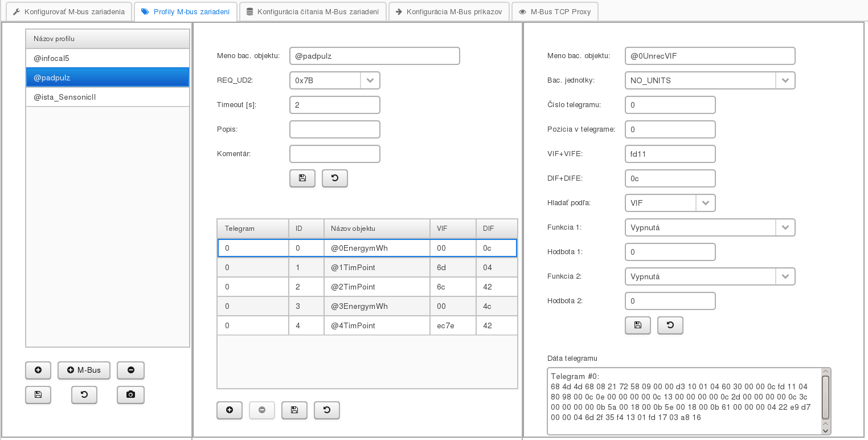This screenshot has width=868, height=440.
Task: Undo profile form changes below Komentár
Action: click(x=334, y=178)
